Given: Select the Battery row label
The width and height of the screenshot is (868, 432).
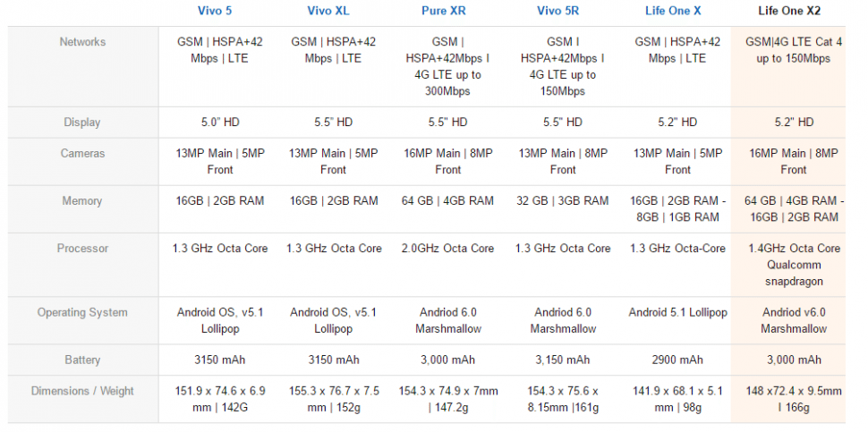Looking at the screenshot, I should coord(82,360).
